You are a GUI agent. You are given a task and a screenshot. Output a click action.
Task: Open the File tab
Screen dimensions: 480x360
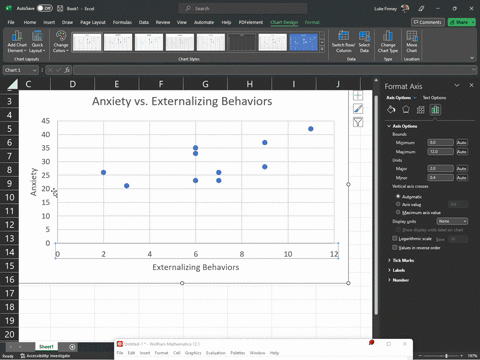[11, 22]
